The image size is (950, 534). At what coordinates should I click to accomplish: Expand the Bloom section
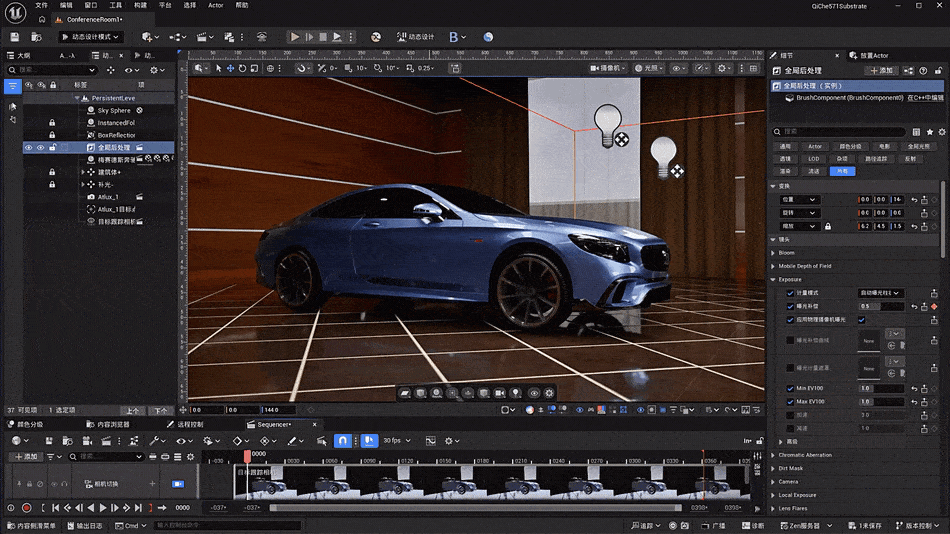773,253
